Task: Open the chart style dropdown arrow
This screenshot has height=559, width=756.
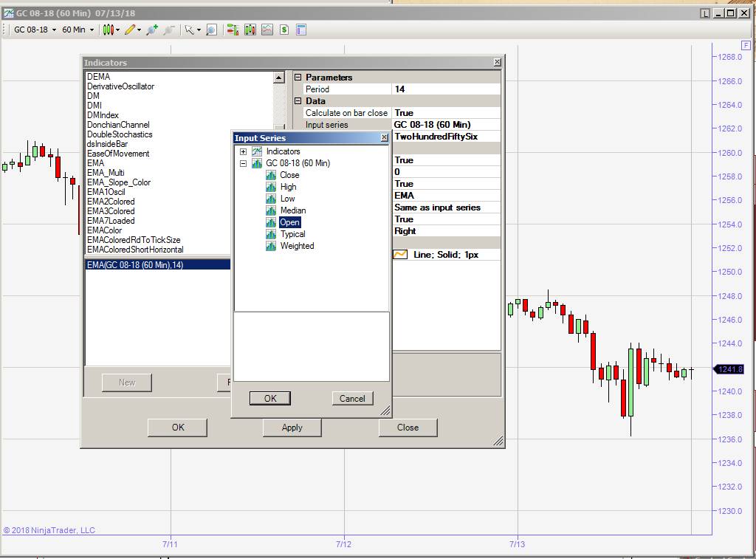Action: pos(117,30)
